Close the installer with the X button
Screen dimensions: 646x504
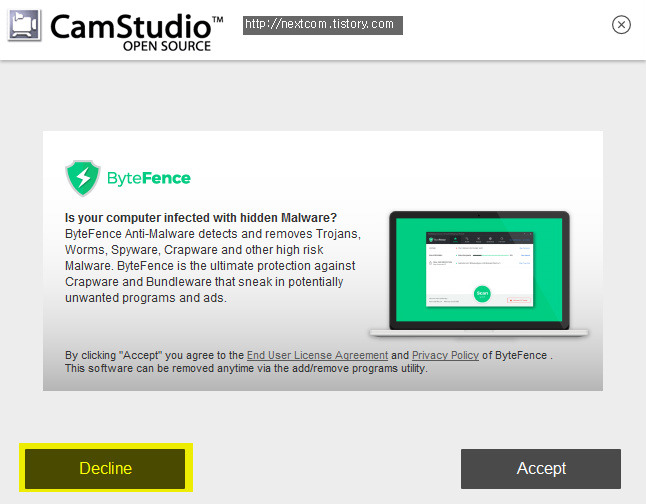click(x=621, y=25)
